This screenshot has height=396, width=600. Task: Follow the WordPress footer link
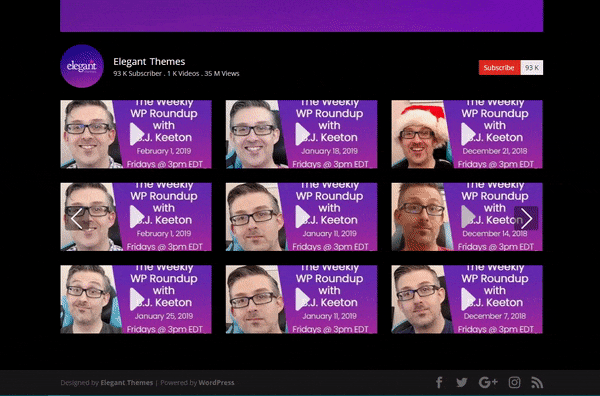216,382
